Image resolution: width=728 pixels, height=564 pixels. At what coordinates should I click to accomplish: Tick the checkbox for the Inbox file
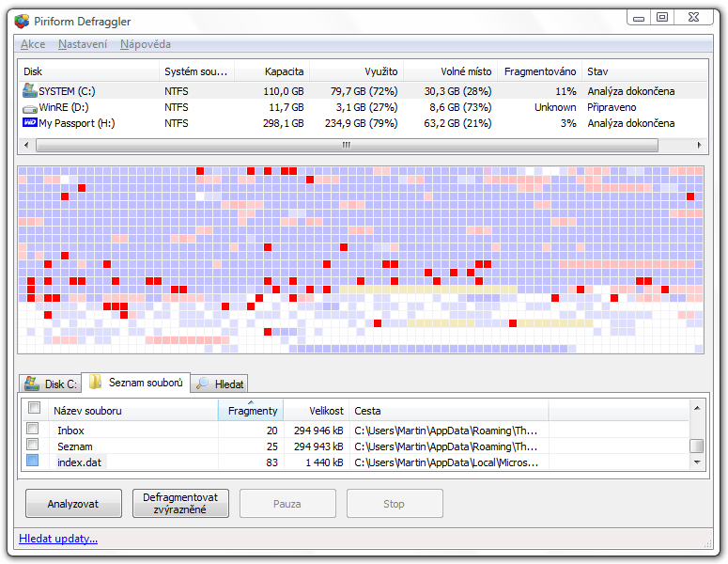click(33, 428)
